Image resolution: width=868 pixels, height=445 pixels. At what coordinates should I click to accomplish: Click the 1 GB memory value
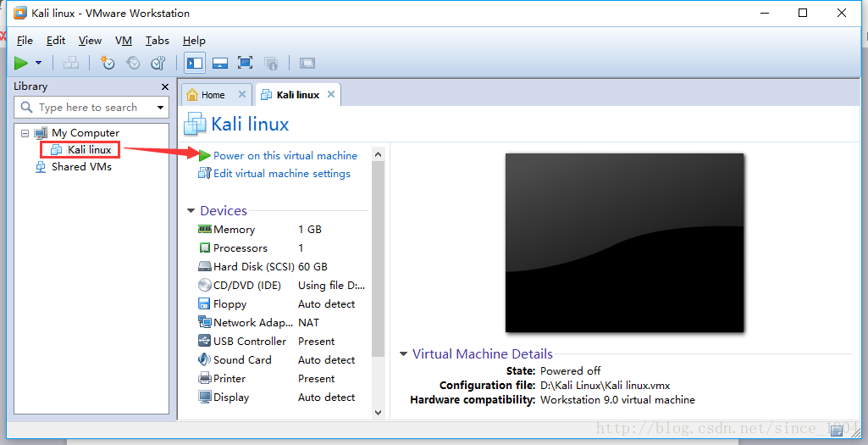[309, 230]
